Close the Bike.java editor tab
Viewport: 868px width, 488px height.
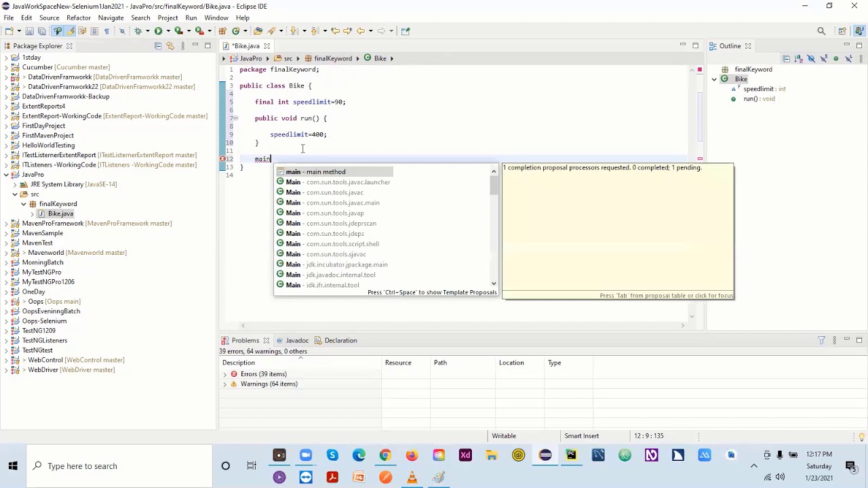(x=267, y=46)
